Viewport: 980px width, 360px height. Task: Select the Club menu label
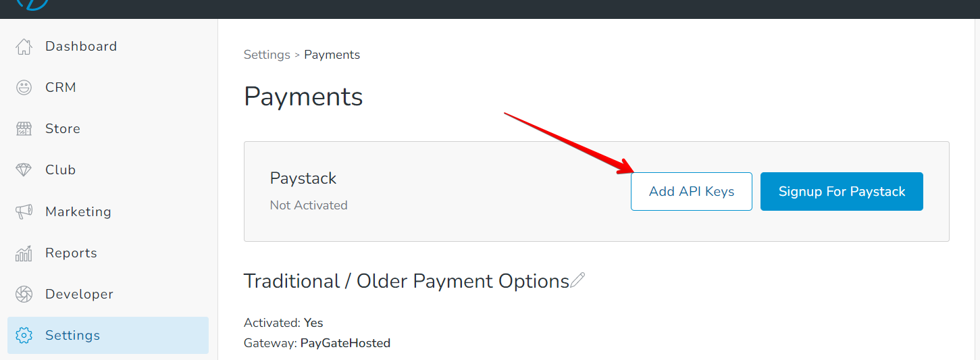pyautogui.click(x=60, y=170)
